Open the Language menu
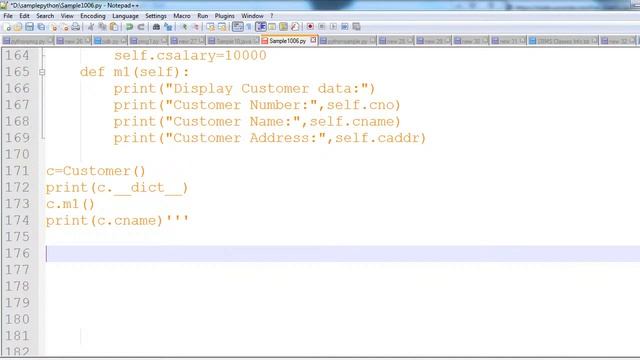The height and width of the screenshot is (360, 640). click(x=125, y=16)
